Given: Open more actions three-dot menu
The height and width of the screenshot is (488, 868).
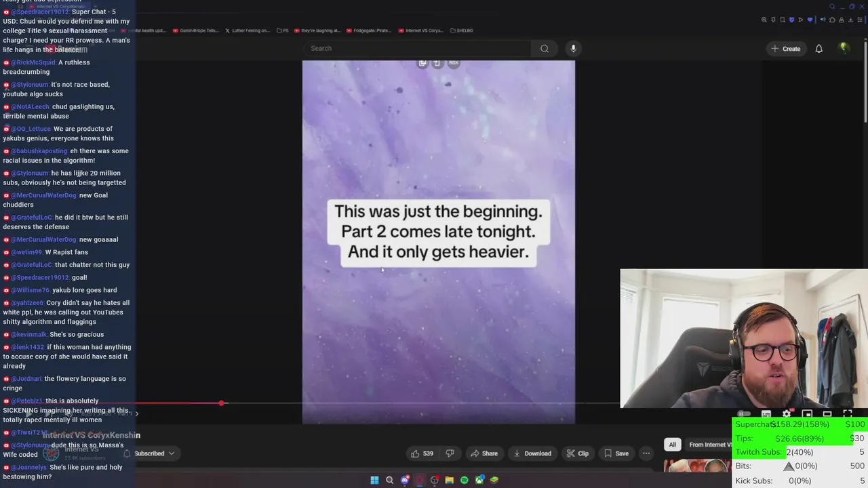Looking at the screenshot, I should point(646,453).
